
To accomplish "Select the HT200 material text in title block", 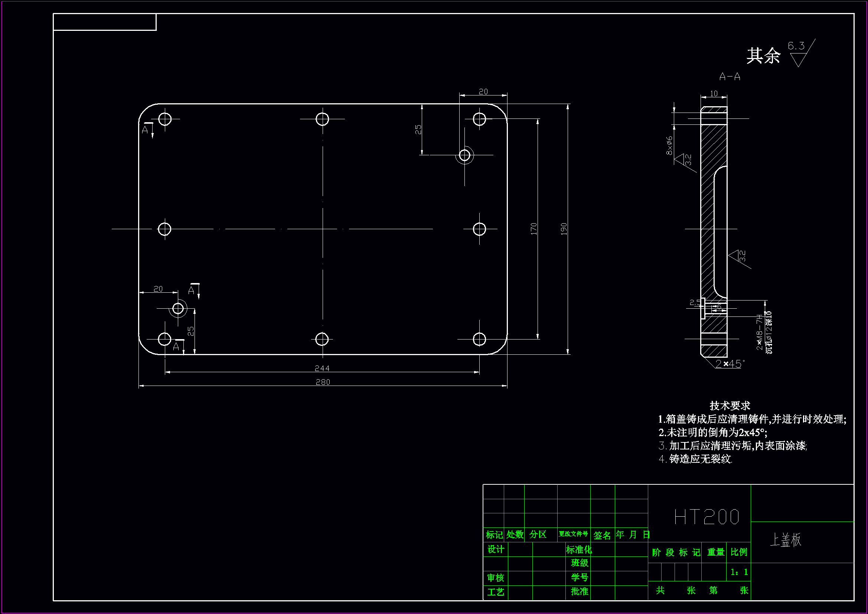I will (707, 517).
